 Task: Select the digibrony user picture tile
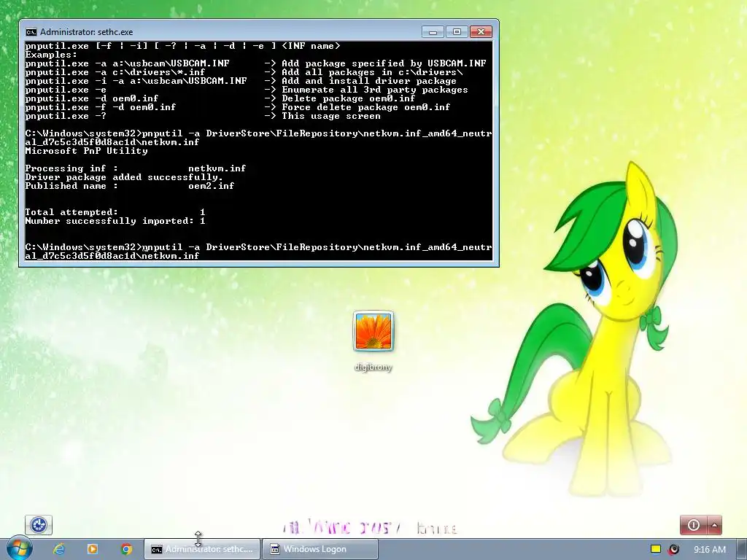pyautogui.click(x=373, y=331)
